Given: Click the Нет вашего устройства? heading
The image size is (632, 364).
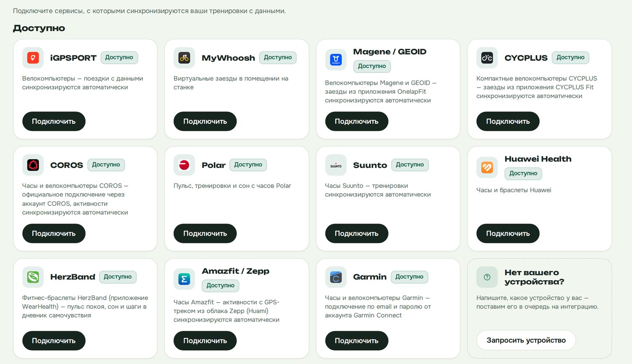Looking at the screenshot, I should tap(534, 277).
